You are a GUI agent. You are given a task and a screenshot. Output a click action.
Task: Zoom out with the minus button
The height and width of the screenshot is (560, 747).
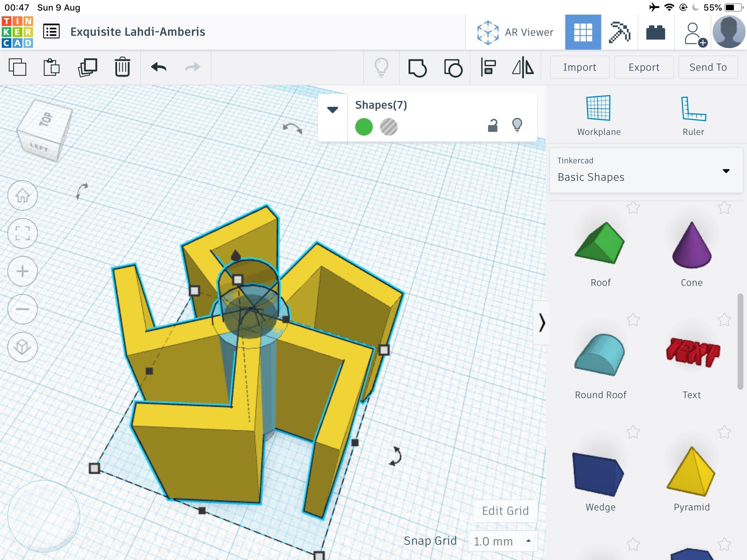click(23, 309)
